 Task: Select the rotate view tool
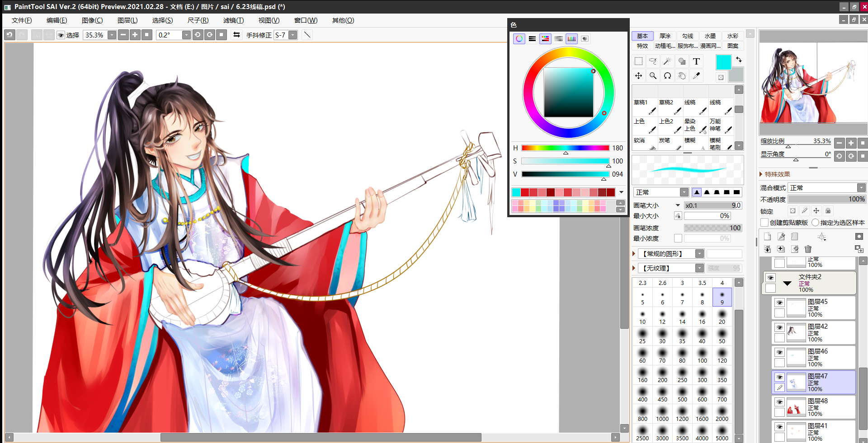pos(667,76)
